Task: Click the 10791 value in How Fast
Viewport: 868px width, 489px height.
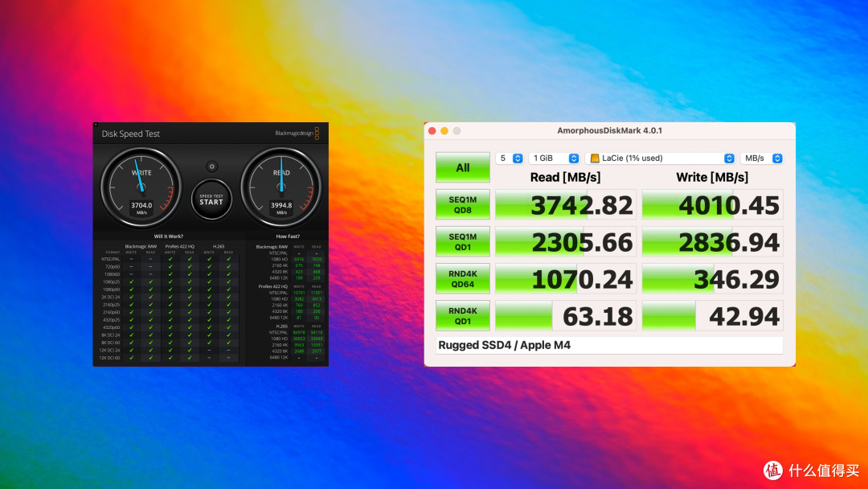Action: click(299, 293)
